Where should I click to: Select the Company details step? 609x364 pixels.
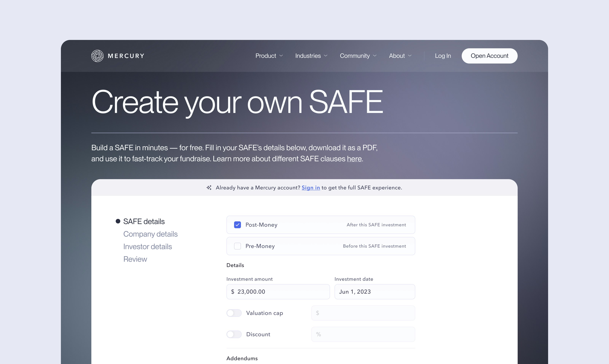tap(151, 234)
